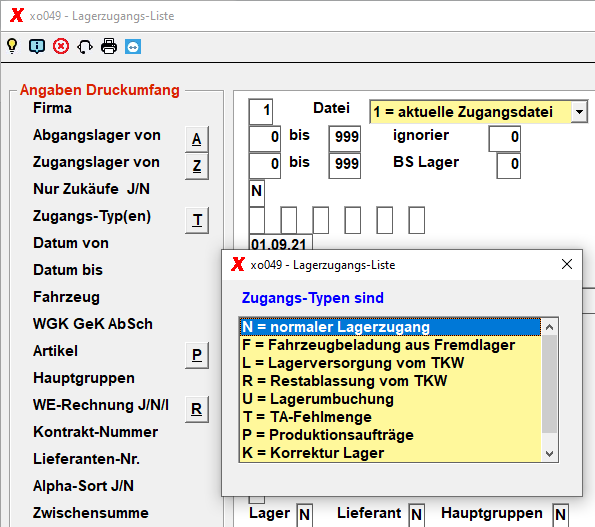This screenshot has height=527, width=595.
Task: Open Zugangs-Typ selection with T button
Action: click(x=197, y=220)
